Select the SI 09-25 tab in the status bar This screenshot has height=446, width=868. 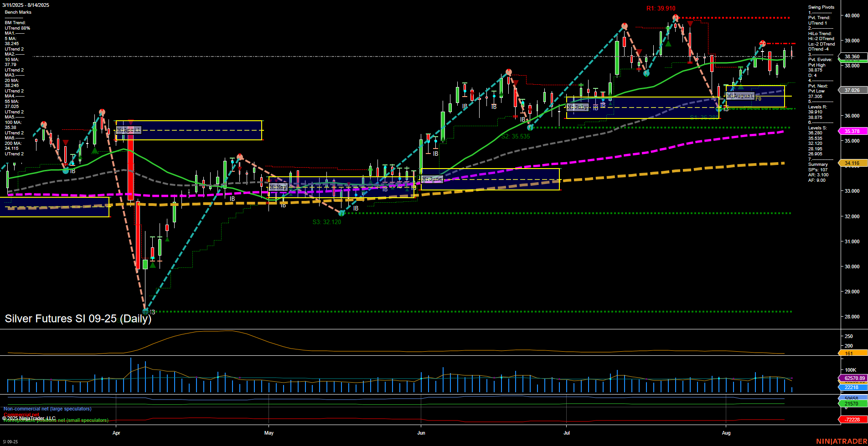point(10,442)
